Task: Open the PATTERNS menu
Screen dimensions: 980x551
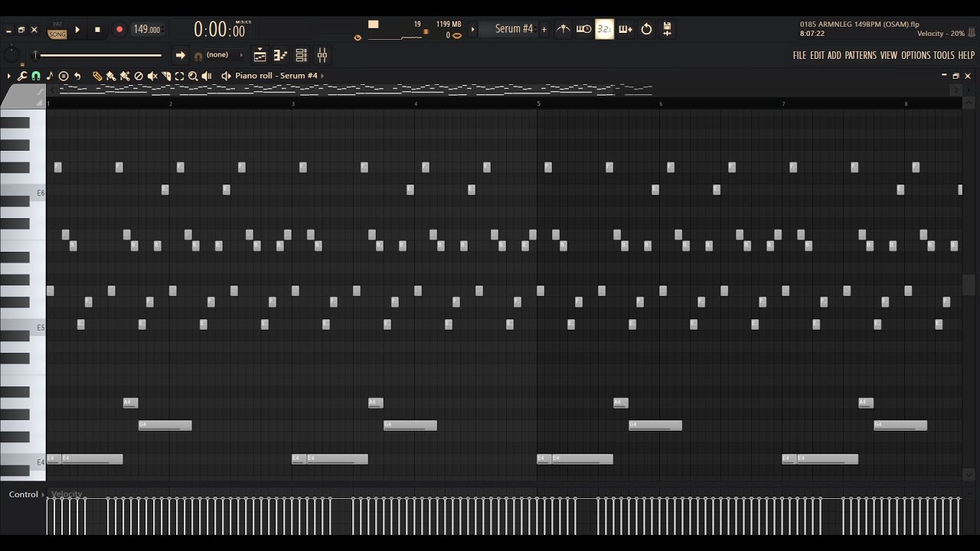Action: pyautogui.click(x=861, y=55)
